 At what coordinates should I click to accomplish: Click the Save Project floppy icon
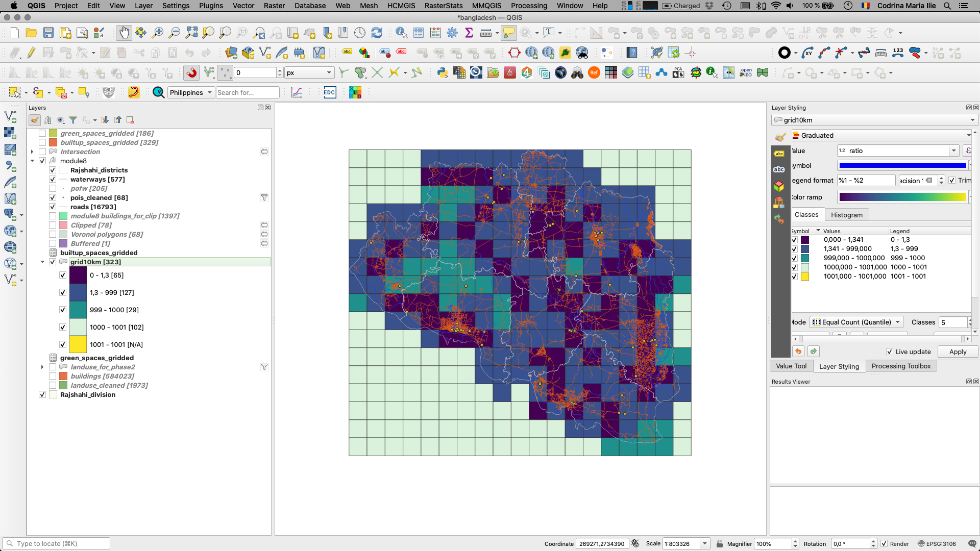pyautogui.click(x=48, y=33)
